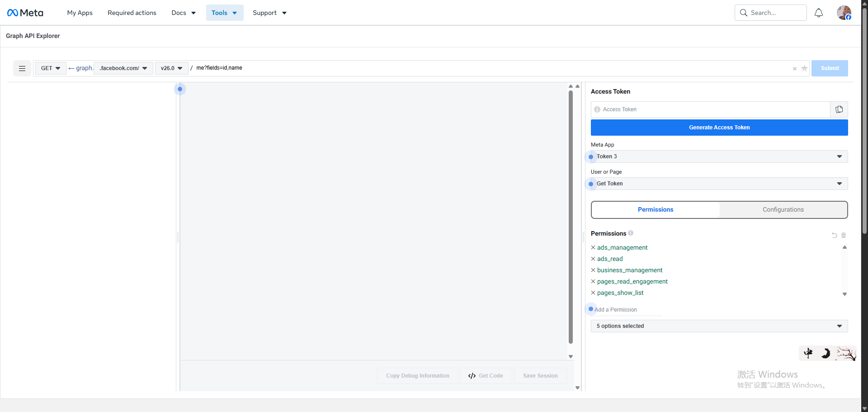868x412 pixels.
Task: Remove the business_management permission
Action: click(593, 270)
